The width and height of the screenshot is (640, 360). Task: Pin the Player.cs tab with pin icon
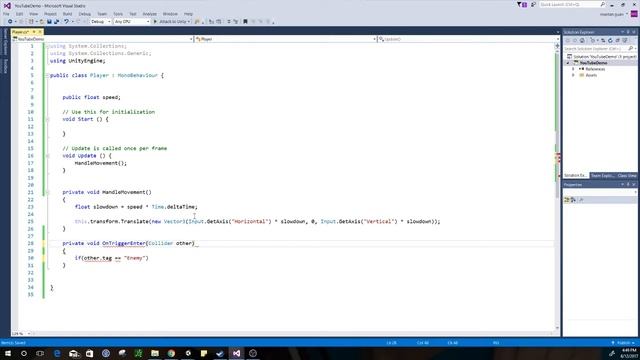(x=34, y=32)
